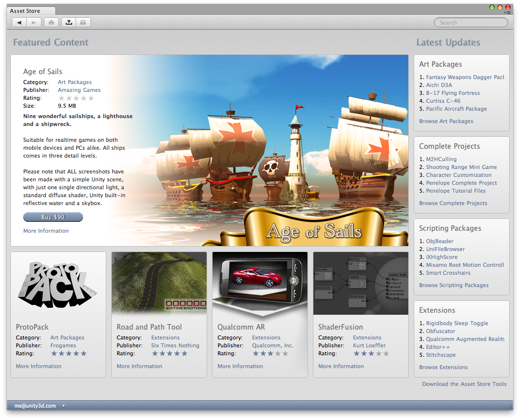Open Mixamo Root Motion Controller listing
This screenshot has width=520, height=420.
[x=465, y=265]
